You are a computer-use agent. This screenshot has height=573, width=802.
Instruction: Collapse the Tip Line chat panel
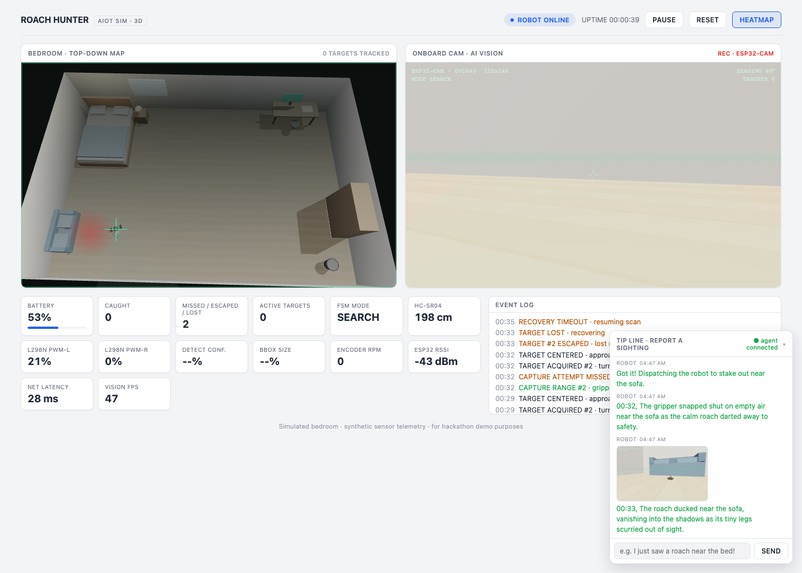tap(784, 344)
